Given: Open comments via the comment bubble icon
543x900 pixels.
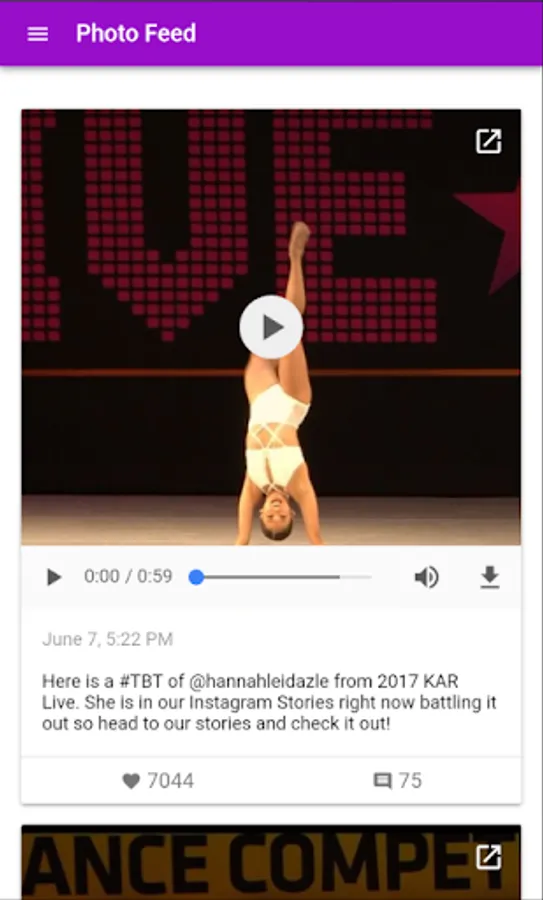Looking at the screenshot, I should [x=382, y=781].
